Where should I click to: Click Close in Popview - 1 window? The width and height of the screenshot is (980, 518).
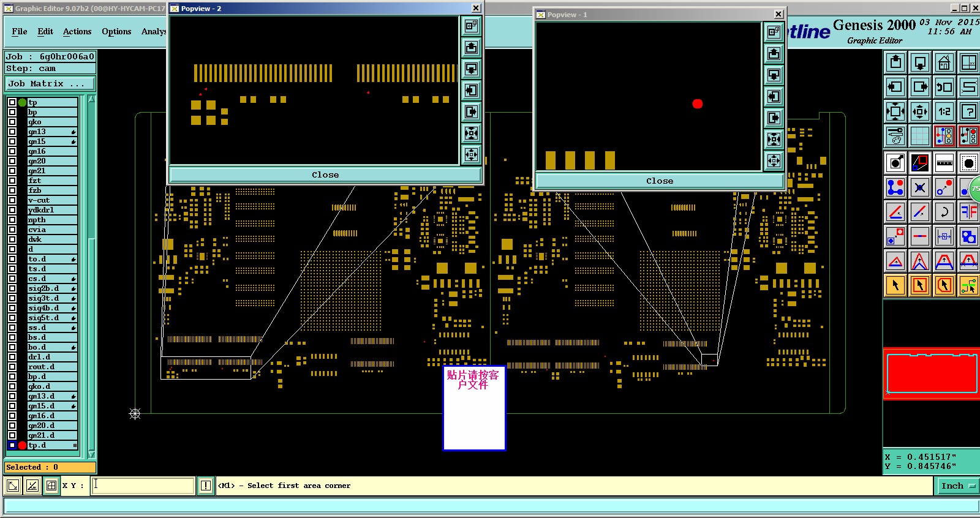point(660,181)
